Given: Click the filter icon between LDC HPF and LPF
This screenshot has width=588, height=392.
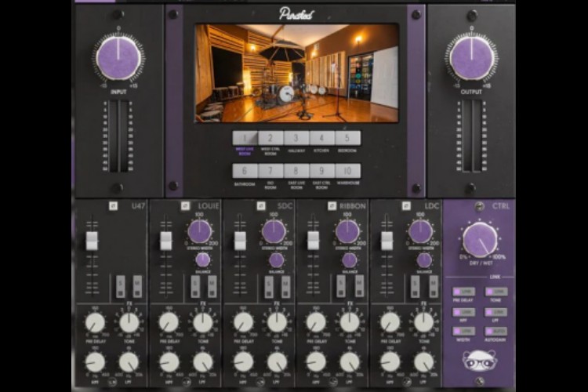Looking at the screenshot, I should coord(407,383).
